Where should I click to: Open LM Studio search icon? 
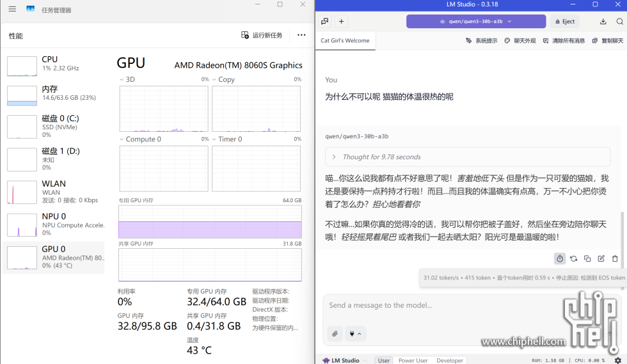[x=619, y=21]
